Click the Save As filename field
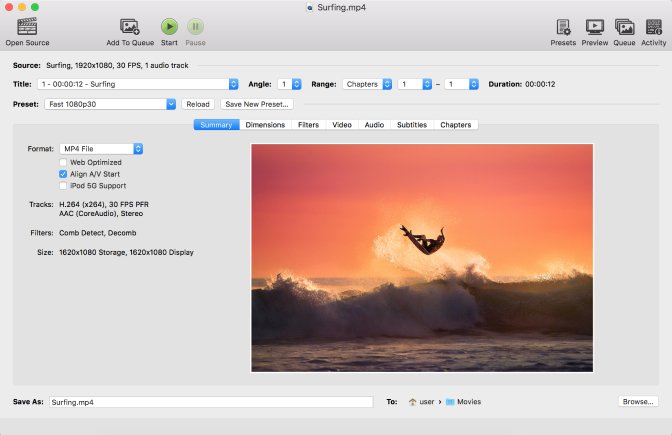Viewport: 672px width, 435px height. click(x=211, y=402)
